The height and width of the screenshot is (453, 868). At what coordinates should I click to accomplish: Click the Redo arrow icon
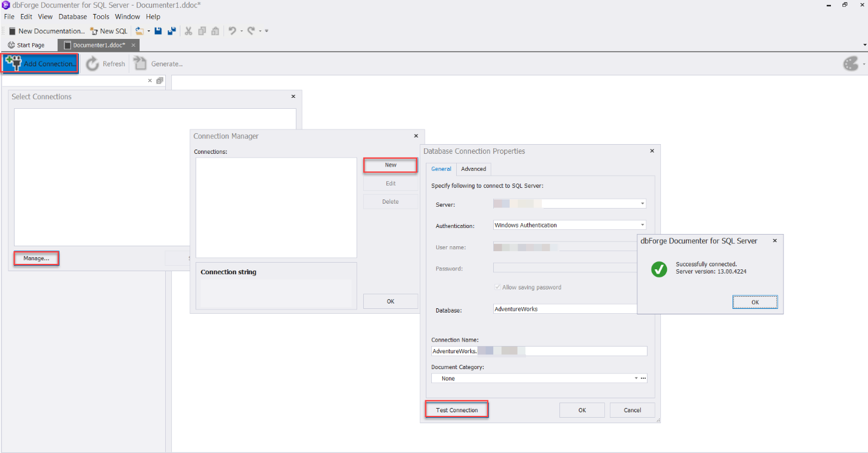click(x=251, y=31)
